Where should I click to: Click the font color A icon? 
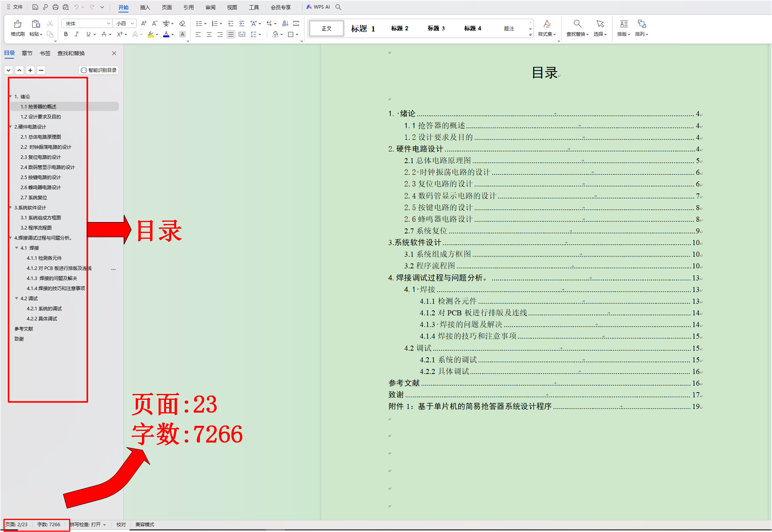coord(166,34)
